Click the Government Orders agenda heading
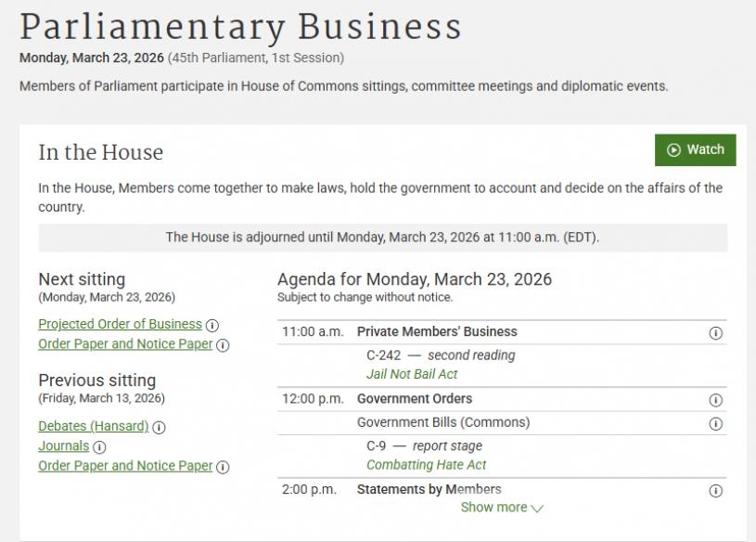The image size is (756, 542). coord(415,399)
